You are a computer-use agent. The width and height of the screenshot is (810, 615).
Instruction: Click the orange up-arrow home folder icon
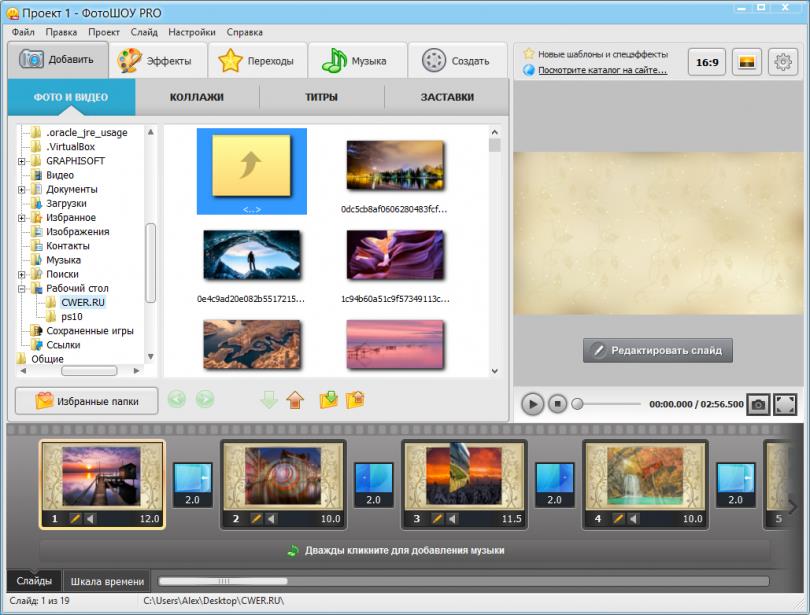pos(294,400)
